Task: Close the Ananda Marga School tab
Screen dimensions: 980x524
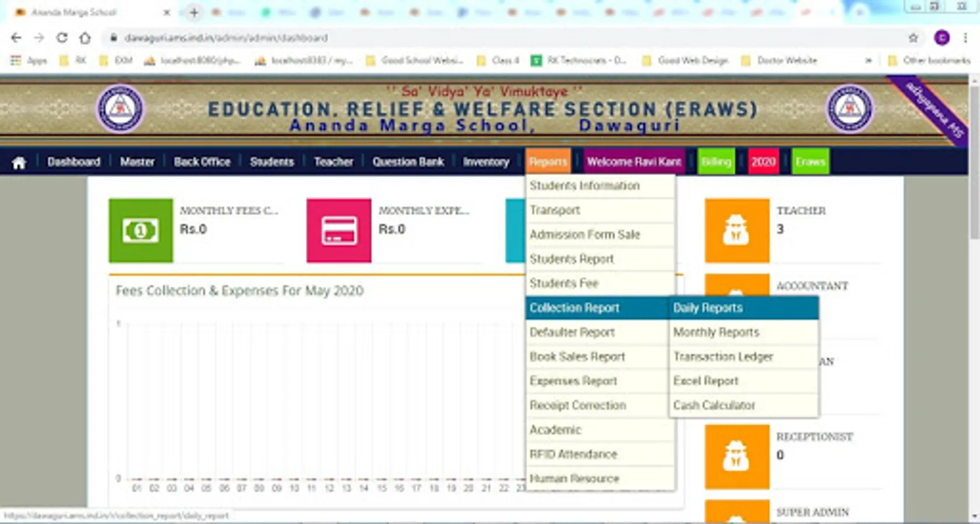Action: 167,12
